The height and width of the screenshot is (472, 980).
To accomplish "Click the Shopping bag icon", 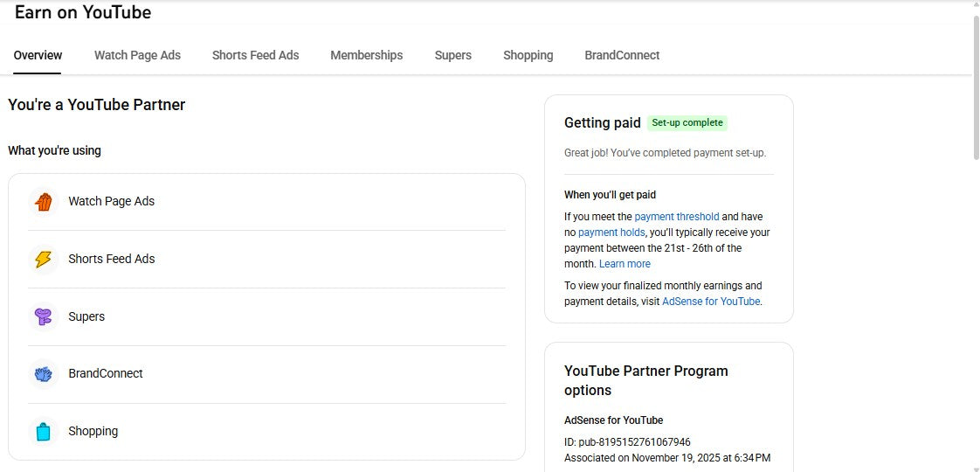I will (43, 432).
